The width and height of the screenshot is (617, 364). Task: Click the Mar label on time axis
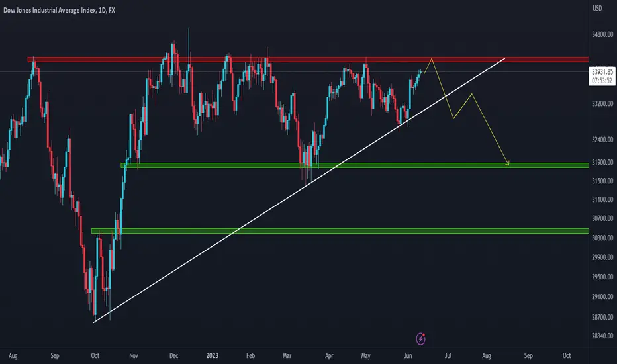click(x=287, y=356)
